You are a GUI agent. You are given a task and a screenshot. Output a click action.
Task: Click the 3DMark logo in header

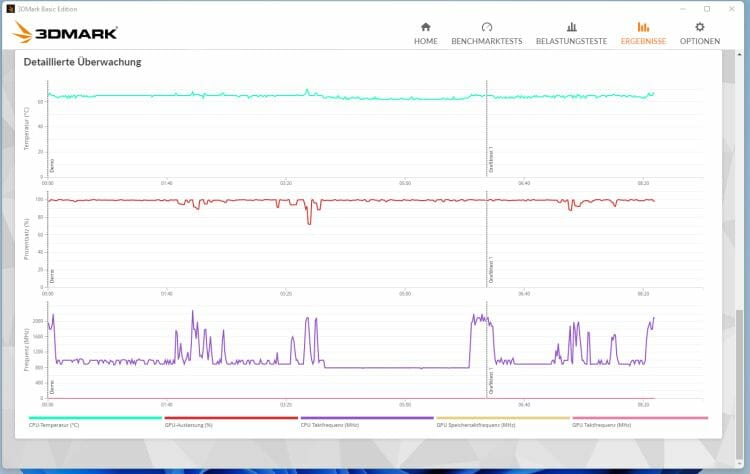[x=65, y=33]
